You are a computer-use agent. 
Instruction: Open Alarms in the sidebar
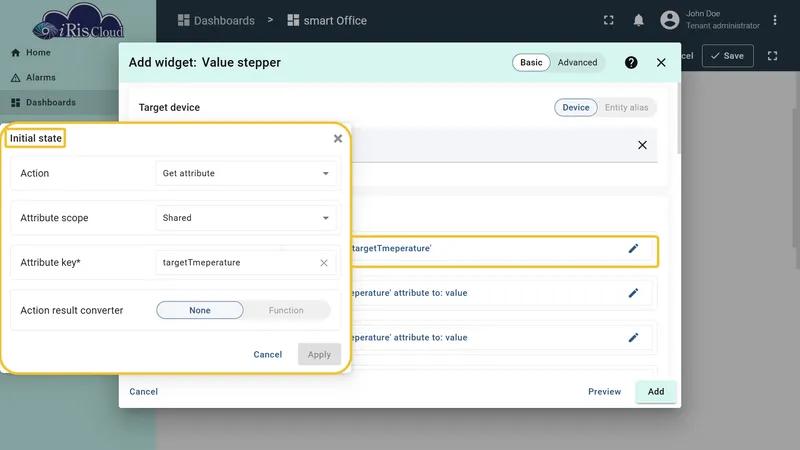33,78
